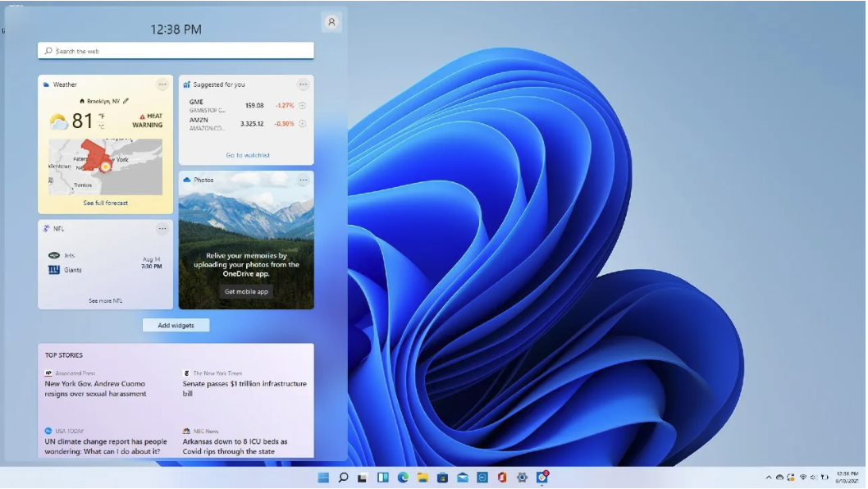Open File Explorer from the taskbar
868x489 pixels.
coord(423,478)
